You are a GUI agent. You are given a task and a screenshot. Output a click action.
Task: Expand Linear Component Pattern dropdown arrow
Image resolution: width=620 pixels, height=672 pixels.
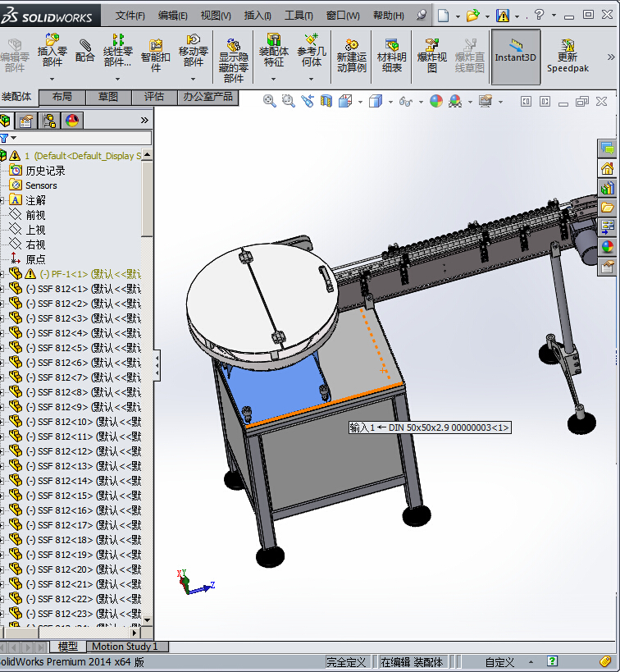pyautogui.click(x=118, y=79)
